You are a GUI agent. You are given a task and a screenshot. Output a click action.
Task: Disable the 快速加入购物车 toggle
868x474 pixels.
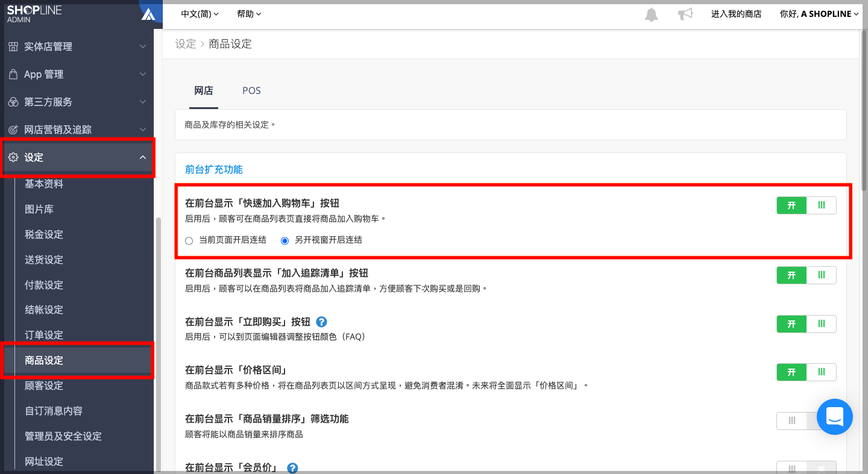click(x=821, y=205)
